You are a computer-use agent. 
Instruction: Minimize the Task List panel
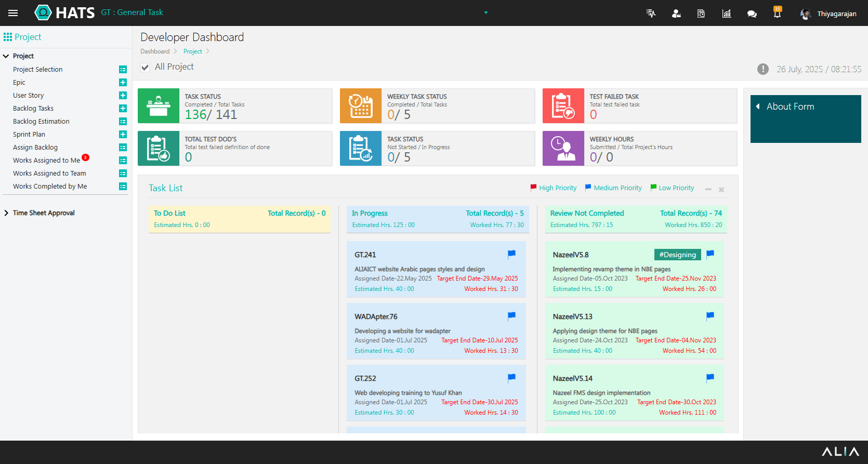pyautogui.click(x=708, y=190)
